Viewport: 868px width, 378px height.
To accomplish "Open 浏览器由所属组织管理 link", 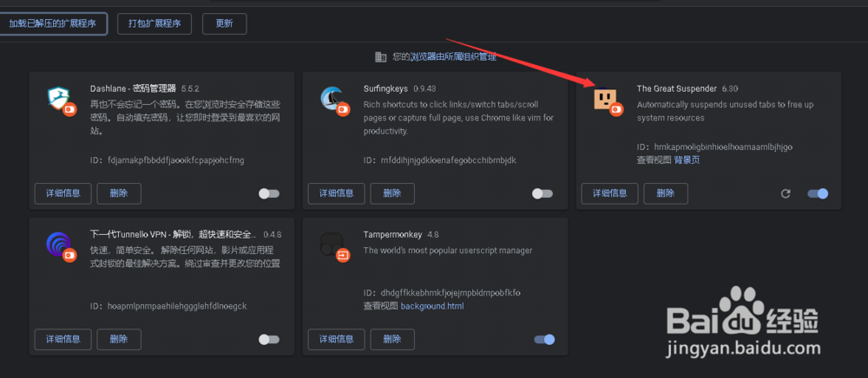I will [453, 56].
